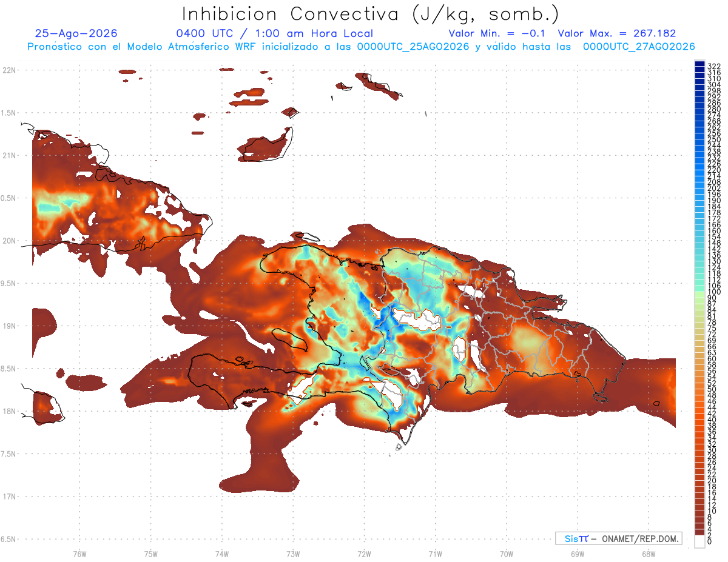This screenshot has height=562, width=728.
Task: Click the 'Valor Max. = 267.182' readout
Action: (x=617, y=33)
